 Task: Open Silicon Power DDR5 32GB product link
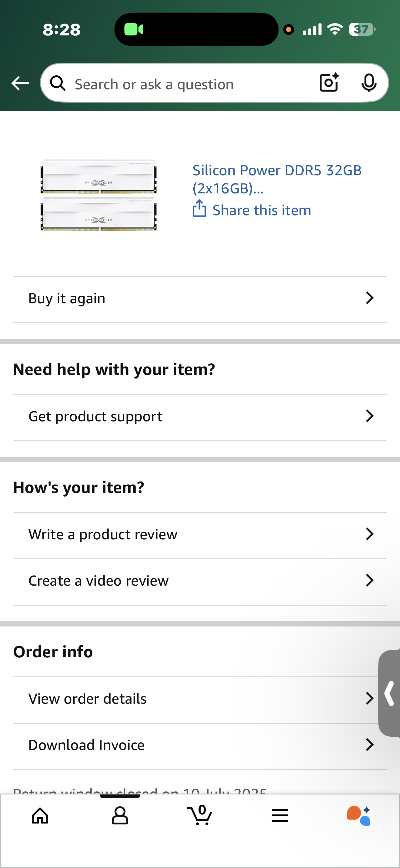click(277, 179)
